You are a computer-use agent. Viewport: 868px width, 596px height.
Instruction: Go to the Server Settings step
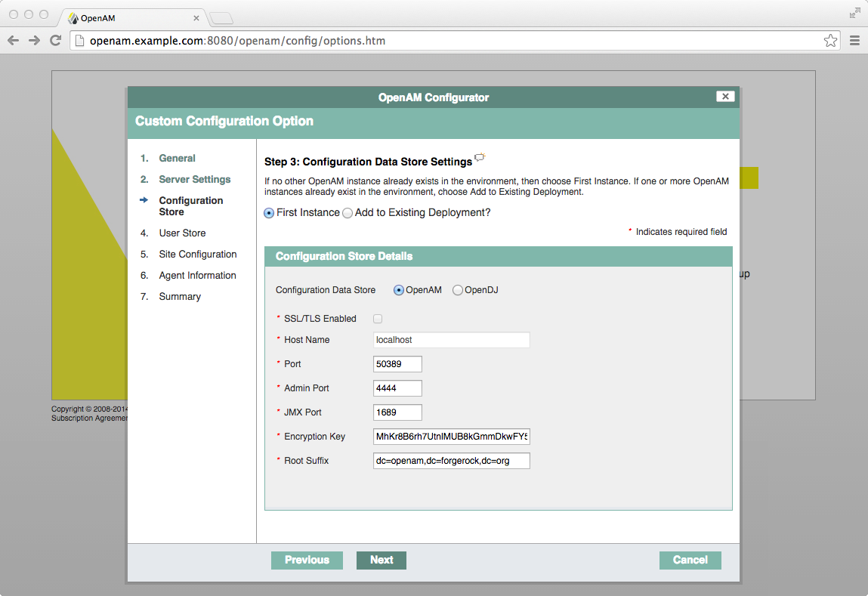194,179
